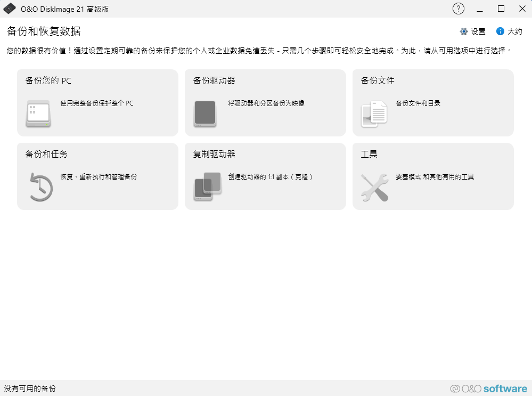The width and height of the screenshot is (532, 396).
Task: Select the 备份您的 PC heading
Action: (48, 81)
